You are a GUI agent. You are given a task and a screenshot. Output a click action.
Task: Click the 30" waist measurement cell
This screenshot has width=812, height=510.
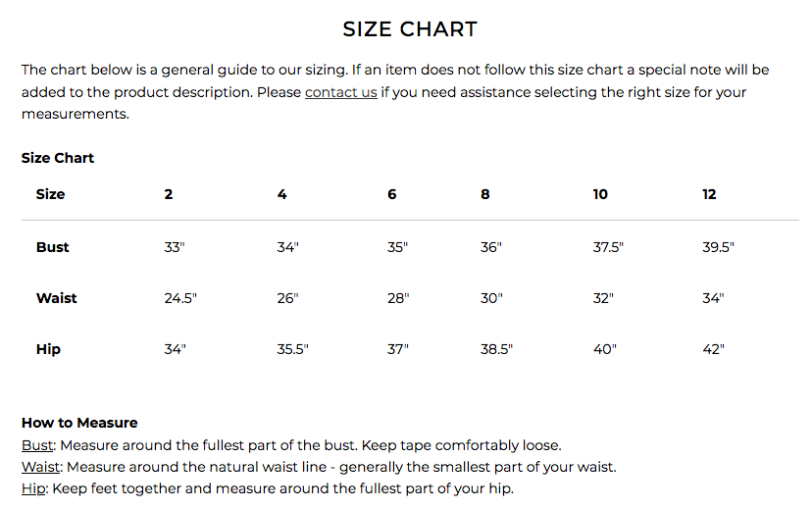(x=491, y=298)
